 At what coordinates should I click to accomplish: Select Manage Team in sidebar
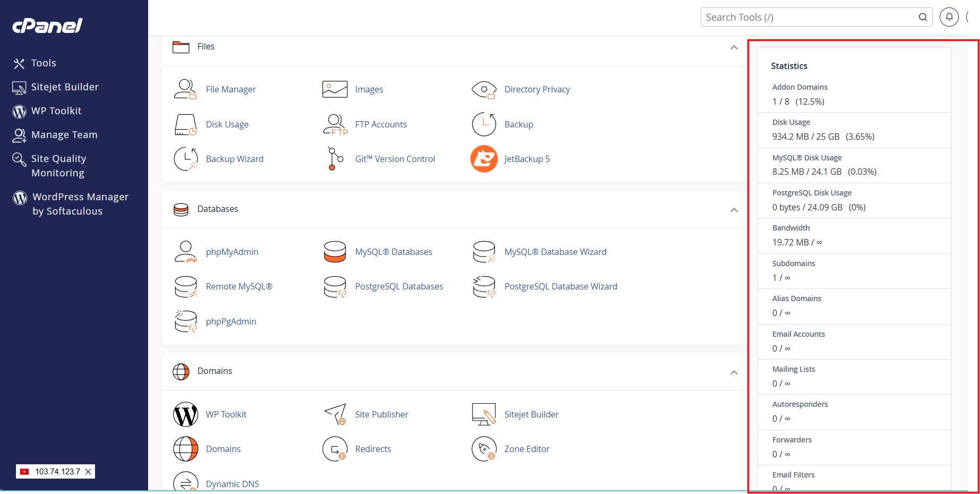pyautogui.click(x=64, y=135)
